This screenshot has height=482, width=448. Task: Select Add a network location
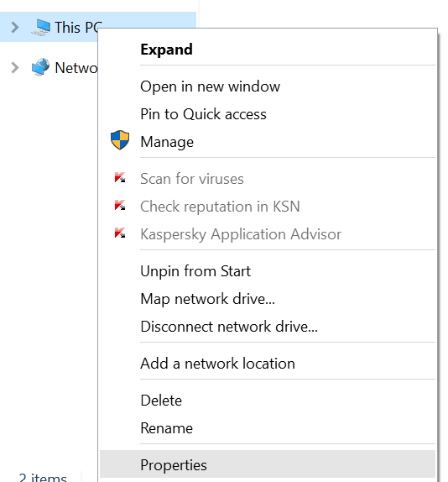tap(268, 364)
